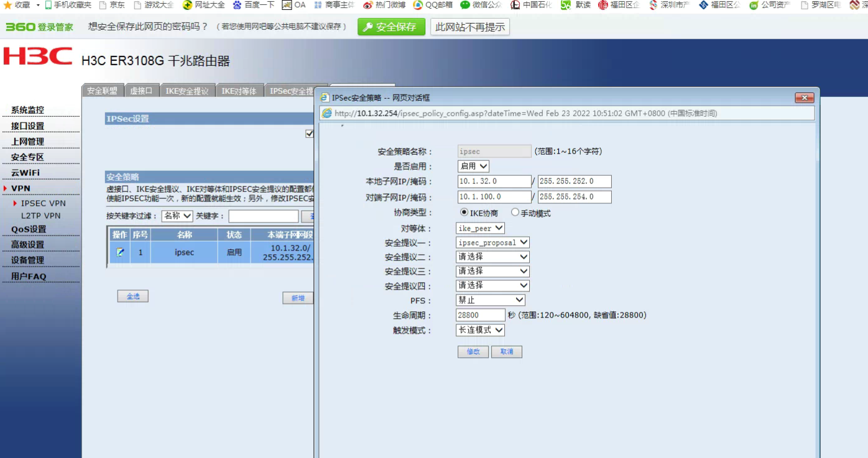Open the 京东 bookmark
Image resolution: width=868 pixels, height=458 pixels.
(112, 5)
